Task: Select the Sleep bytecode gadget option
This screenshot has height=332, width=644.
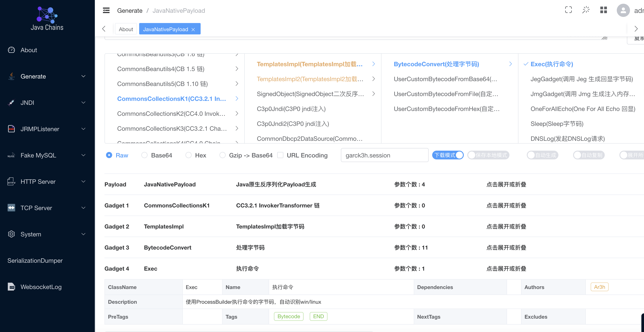Action: point(557,124)
